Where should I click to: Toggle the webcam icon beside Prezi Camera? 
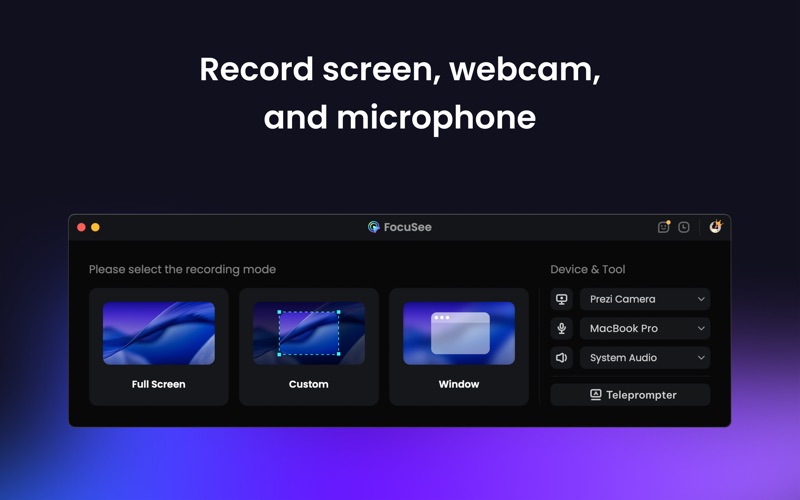tap(562, 299)
